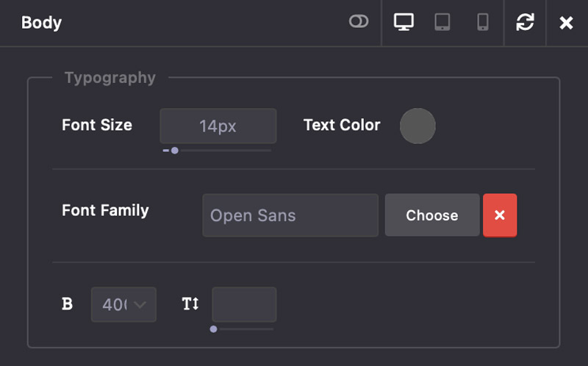
Task: Remove font family with the red X
Action: (500, 215)
